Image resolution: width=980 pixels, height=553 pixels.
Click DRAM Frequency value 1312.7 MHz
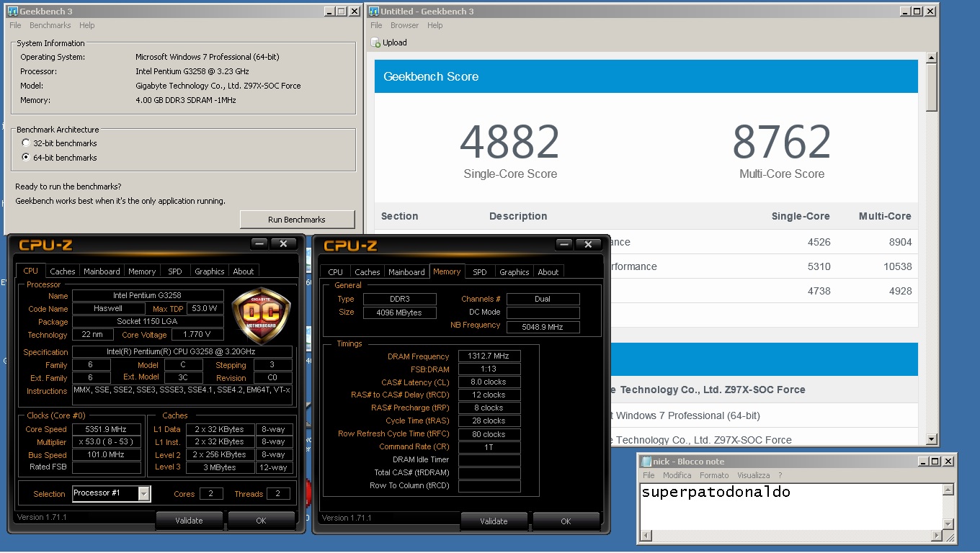(x=489, y=356)
